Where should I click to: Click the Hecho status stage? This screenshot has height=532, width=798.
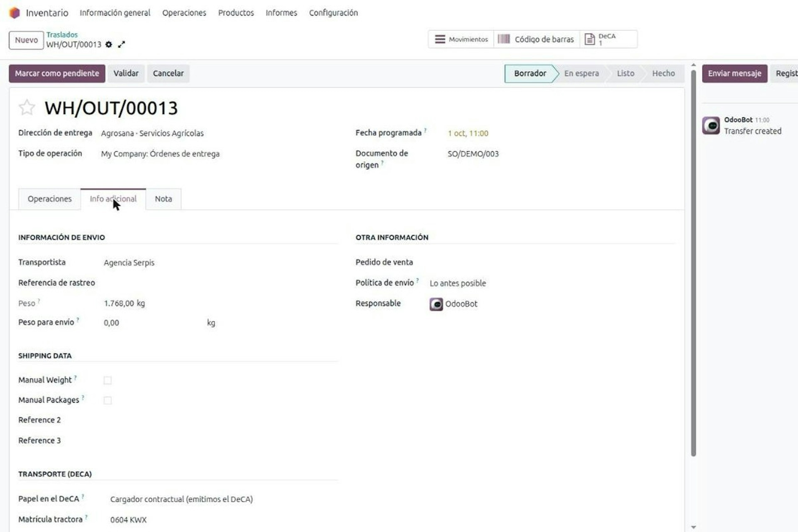[x=663, y=73]
